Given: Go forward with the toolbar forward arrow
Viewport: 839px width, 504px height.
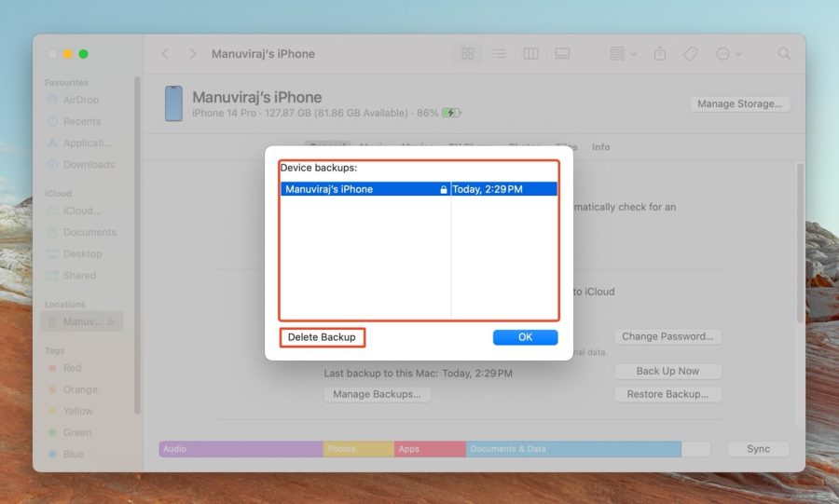Looking at the screenshot, I should tap(192, 53).
